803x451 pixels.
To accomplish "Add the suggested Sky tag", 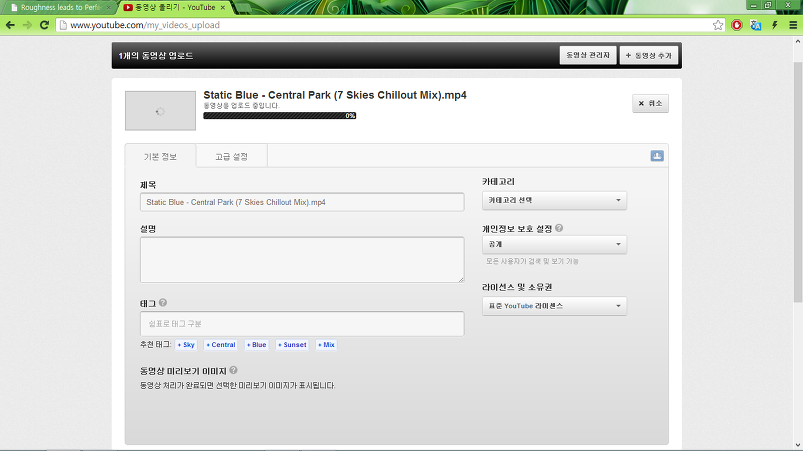I will (x=186, y=345).
